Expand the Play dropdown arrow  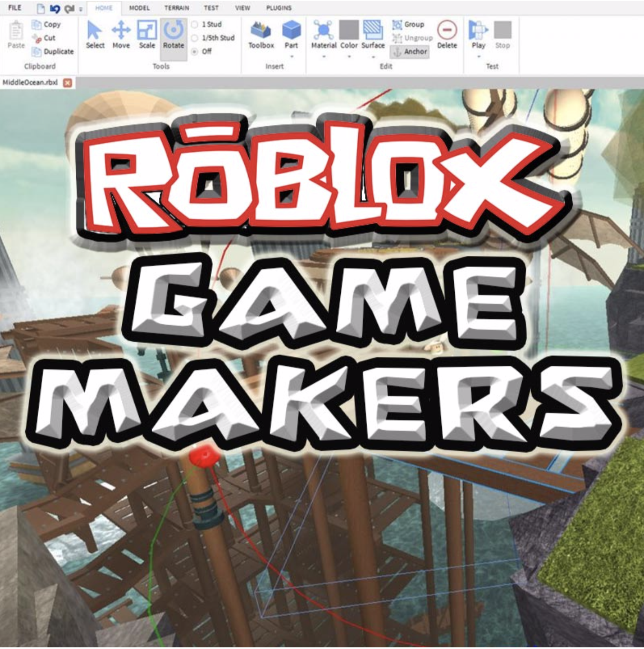click(478, 56)
